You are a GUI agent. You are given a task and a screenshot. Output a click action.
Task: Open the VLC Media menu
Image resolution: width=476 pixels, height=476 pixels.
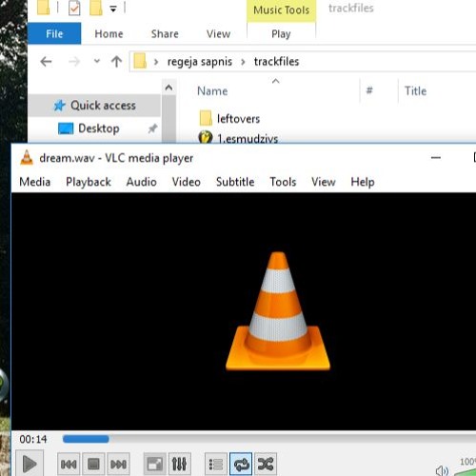point(35,182)
